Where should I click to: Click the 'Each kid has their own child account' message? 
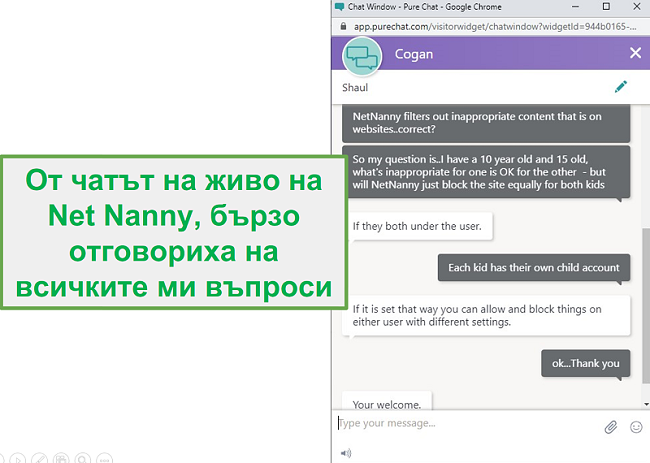pos(534,268)
